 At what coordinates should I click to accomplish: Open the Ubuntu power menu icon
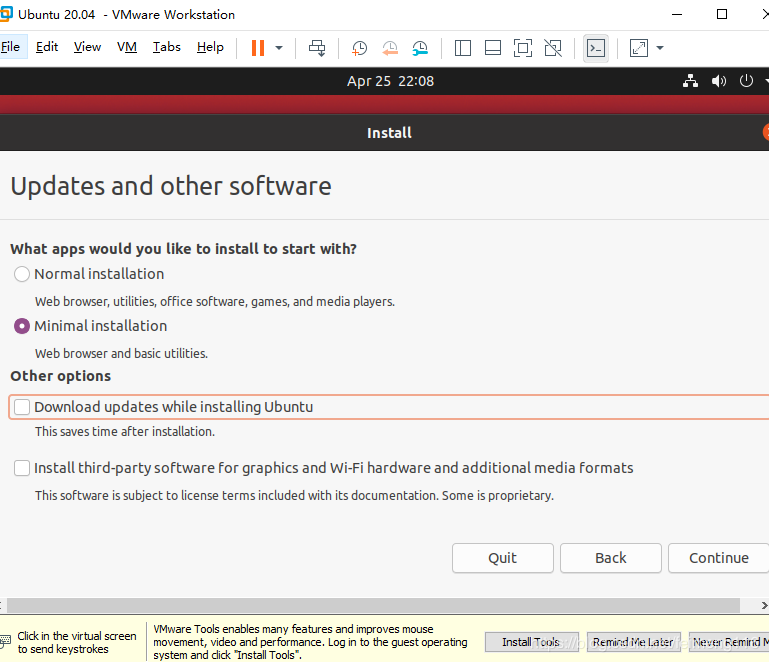(x=746, y=81)
